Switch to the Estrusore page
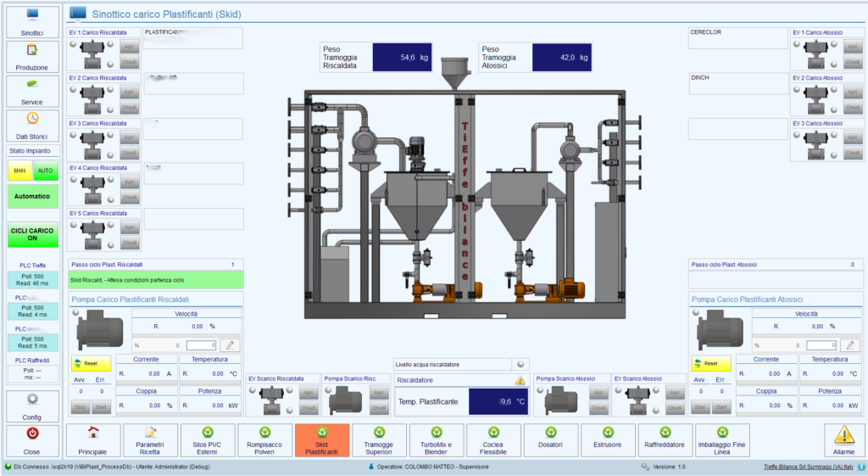This screenshot has width=868, height=476. pos(608,440)
